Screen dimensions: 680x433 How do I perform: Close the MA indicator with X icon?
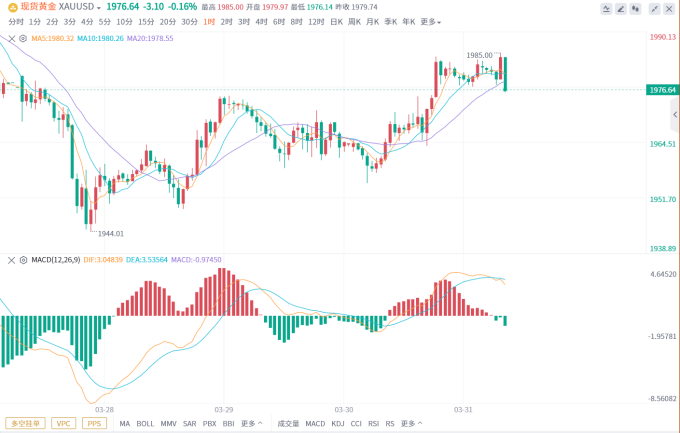pos(12,39)
